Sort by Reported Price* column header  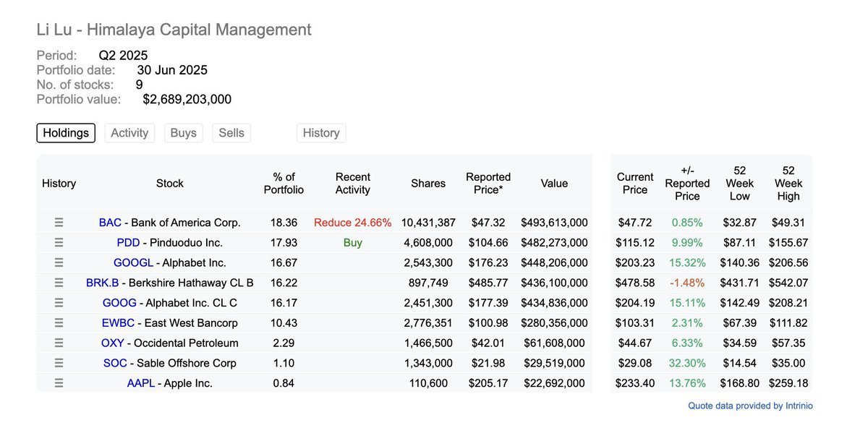488,184
